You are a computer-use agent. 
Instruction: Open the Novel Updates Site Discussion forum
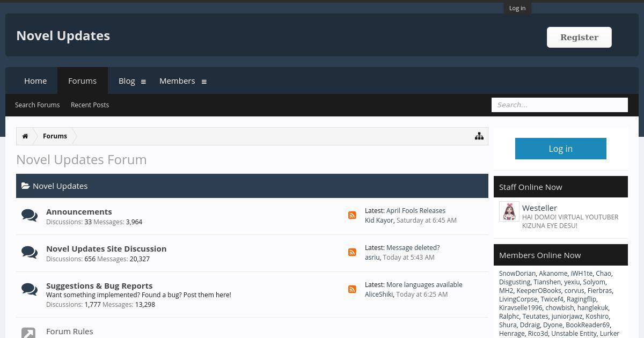coord(106,248)
